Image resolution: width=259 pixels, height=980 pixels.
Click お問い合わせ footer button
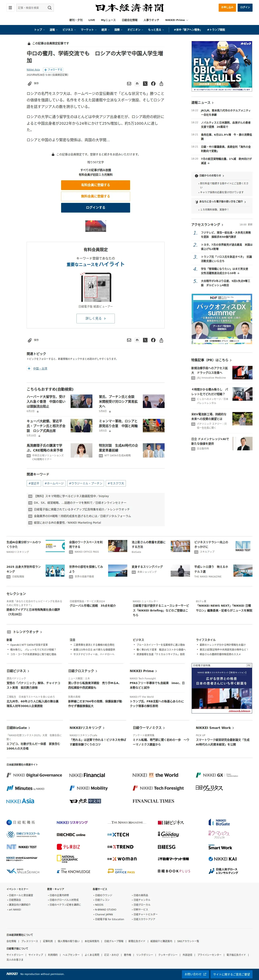point(195,974)
